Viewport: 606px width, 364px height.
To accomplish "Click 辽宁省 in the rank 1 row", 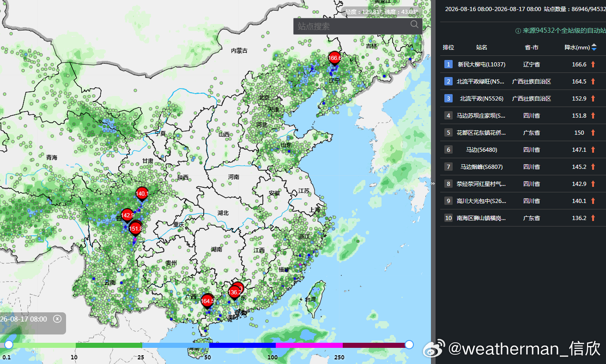I will pos(532,65).
